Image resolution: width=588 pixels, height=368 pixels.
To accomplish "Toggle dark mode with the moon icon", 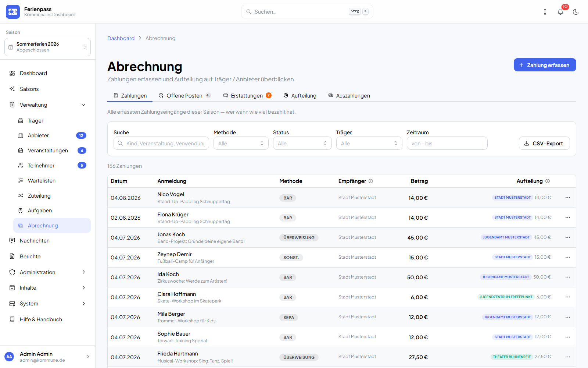I will tap(576, 12).
